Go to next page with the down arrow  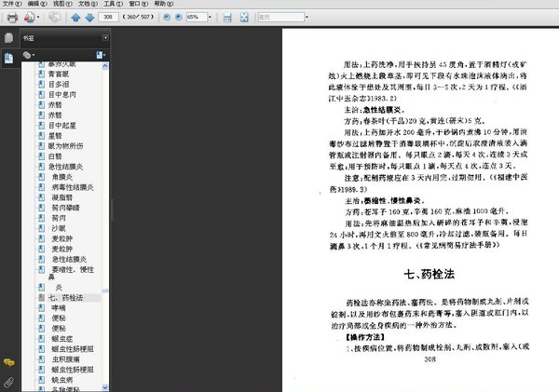[89, 17]
